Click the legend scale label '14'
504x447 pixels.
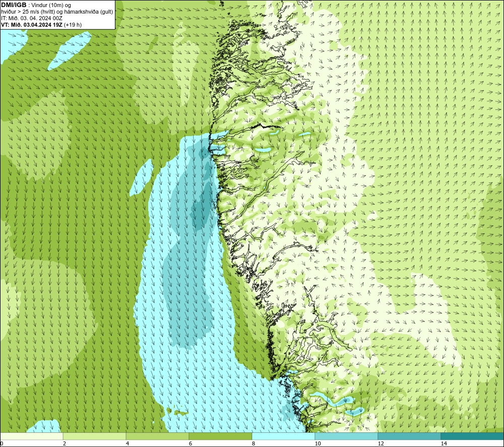click(x=444, y=444)
